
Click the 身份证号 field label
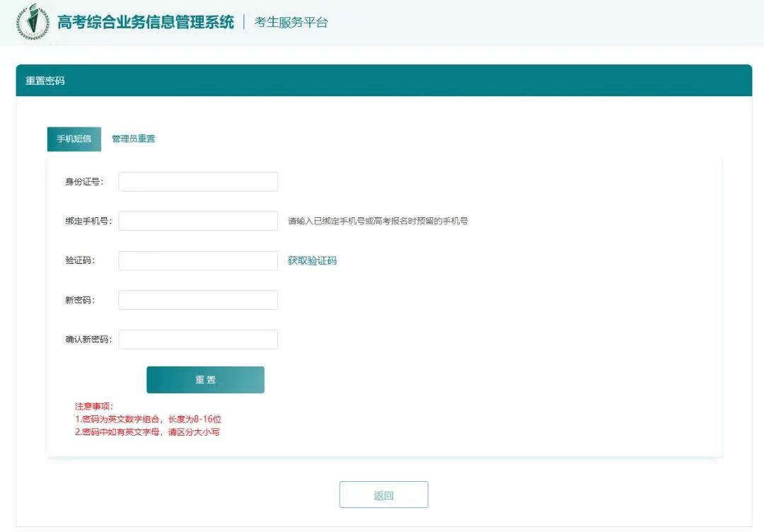pyautogui.click(x=84, y=182)
